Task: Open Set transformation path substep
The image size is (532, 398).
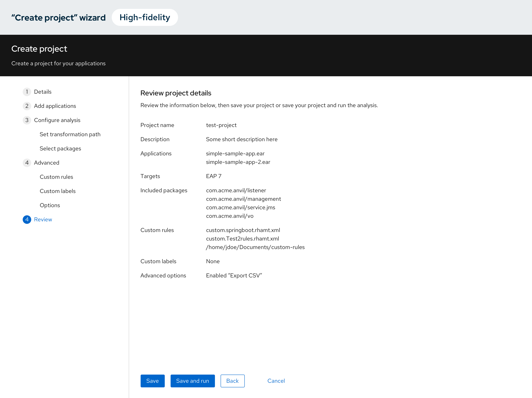Action: click(70, 134)
